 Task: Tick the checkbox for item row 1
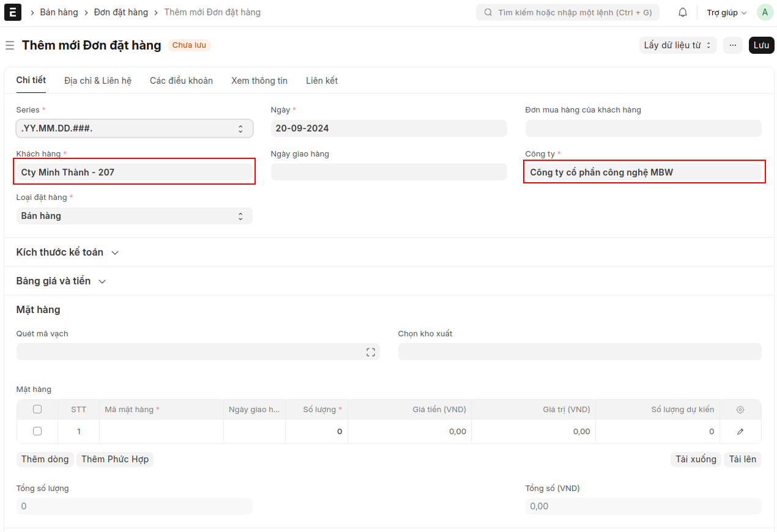(x=37, y=432)
